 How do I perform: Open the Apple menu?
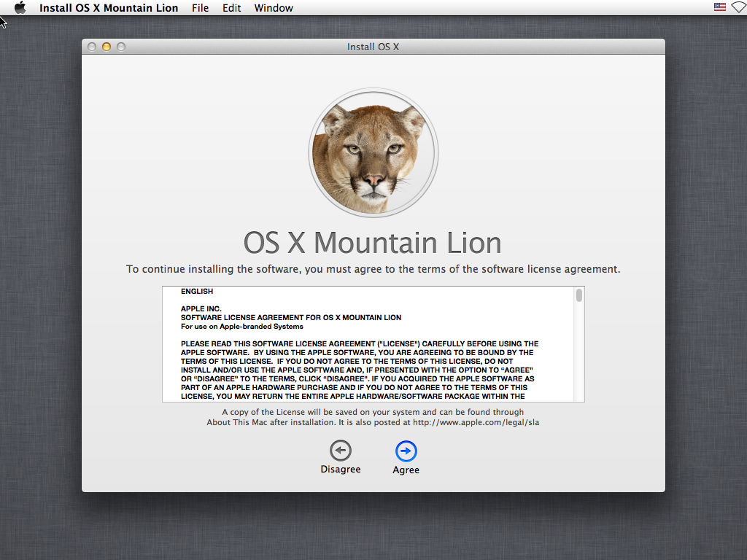(x=20, y=7)
